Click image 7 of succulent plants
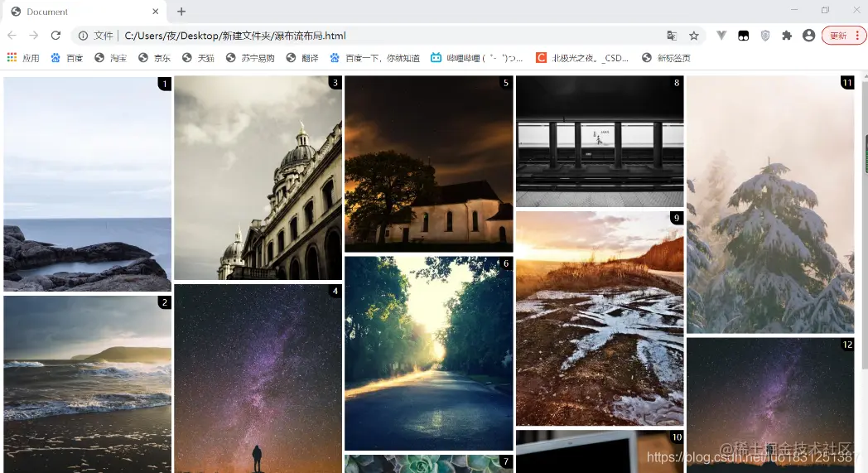 429,464
